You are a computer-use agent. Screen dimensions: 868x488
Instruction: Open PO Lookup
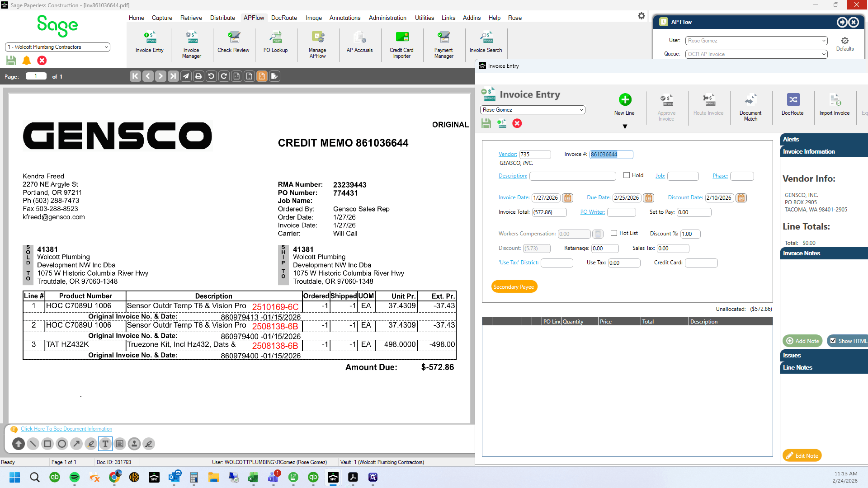click(x=275, y=42)
